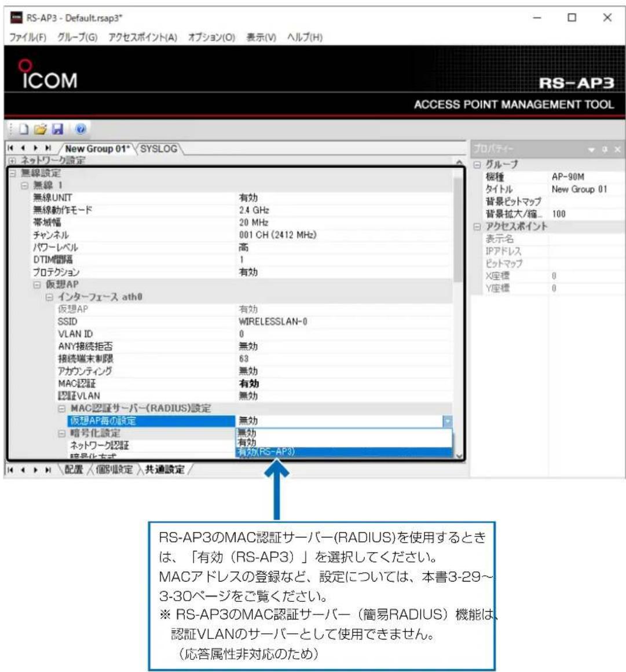The height and width of the screenshot is (672, 626).
Task: Toggle auto-hide pin on properties panel
Action: click(x=605, y=149)
